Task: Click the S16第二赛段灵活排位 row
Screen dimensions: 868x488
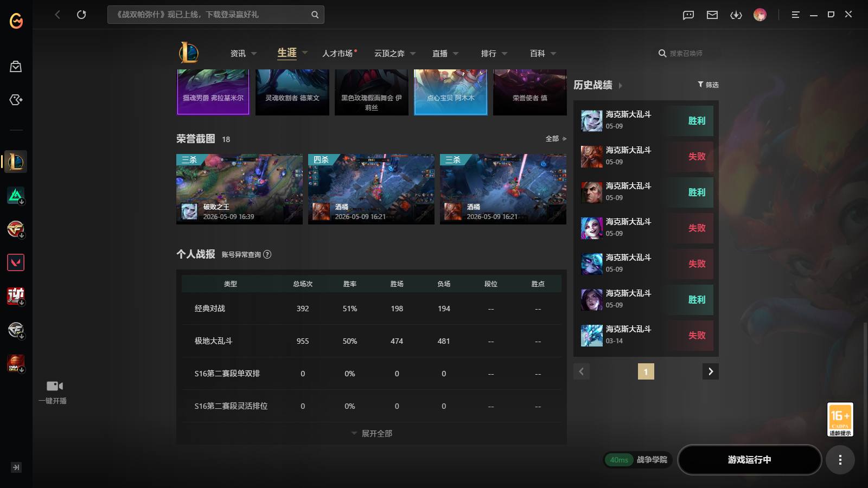Action: [x=372, y=406]
